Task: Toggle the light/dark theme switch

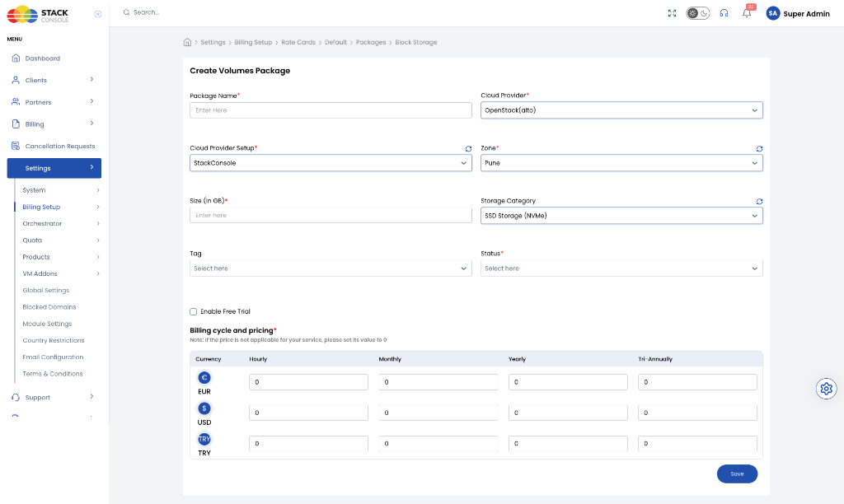Action: pos(697,13)
